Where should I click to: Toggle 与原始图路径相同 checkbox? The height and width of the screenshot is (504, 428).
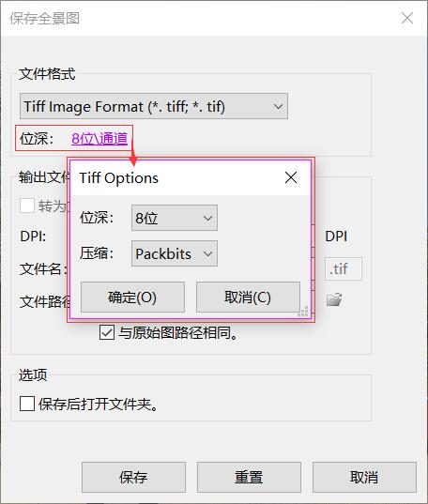(106, 332)
